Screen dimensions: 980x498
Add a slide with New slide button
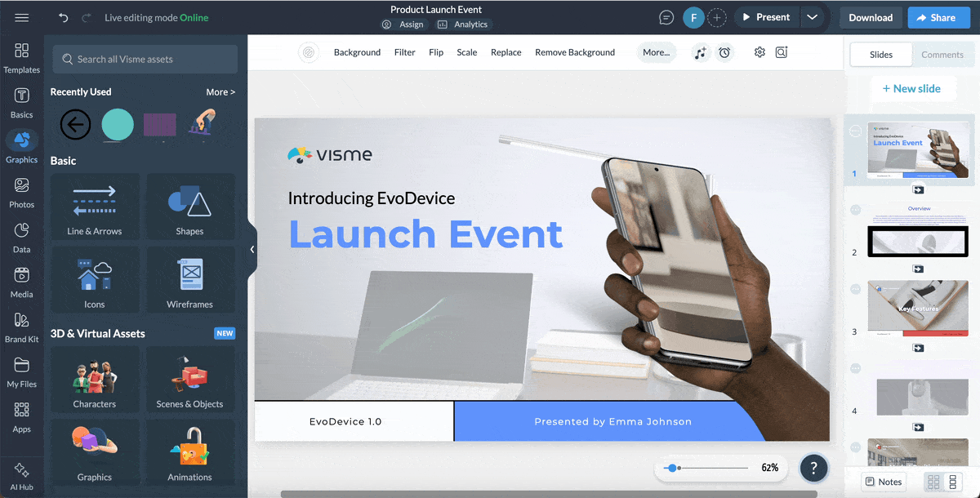click(911, 88)
